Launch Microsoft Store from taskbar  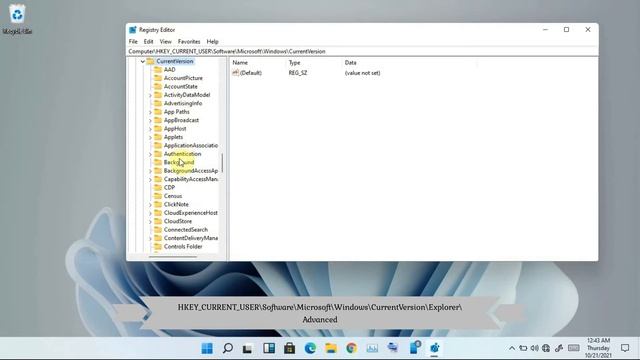coord(289,348)
